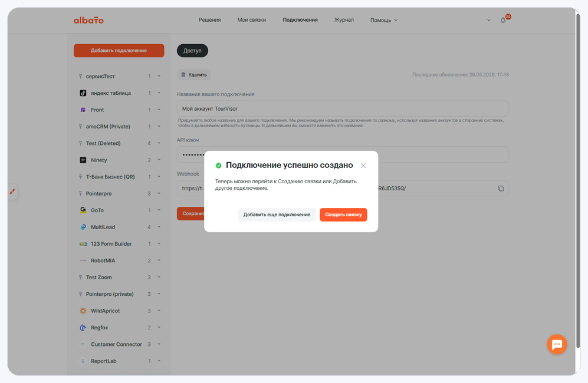Viewport: 588px width, 383px height.
Task: Select the MultiLead connection icon
Action: pos(83,227)
